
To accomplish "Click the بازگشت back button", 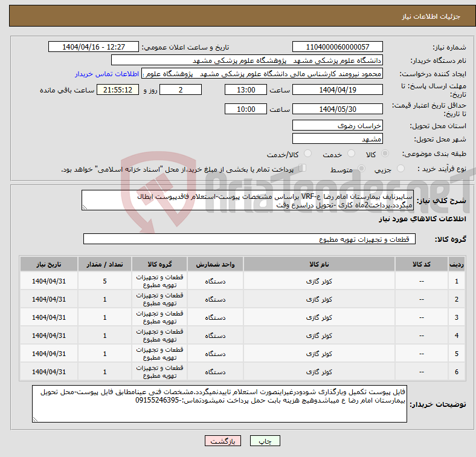I will tap(223, 441).
